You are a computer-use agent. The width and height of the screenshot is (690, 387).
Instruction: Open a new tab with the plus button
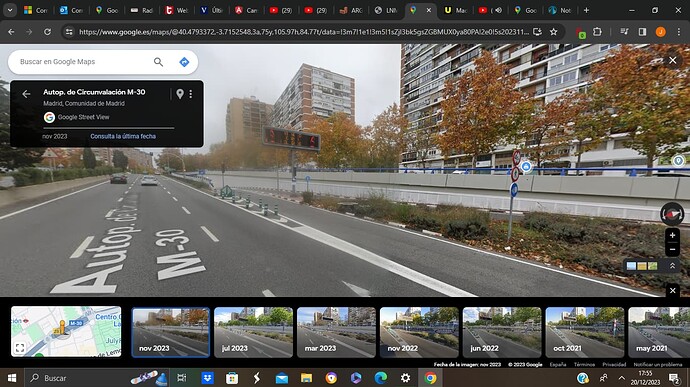click(x=586, y=10)
